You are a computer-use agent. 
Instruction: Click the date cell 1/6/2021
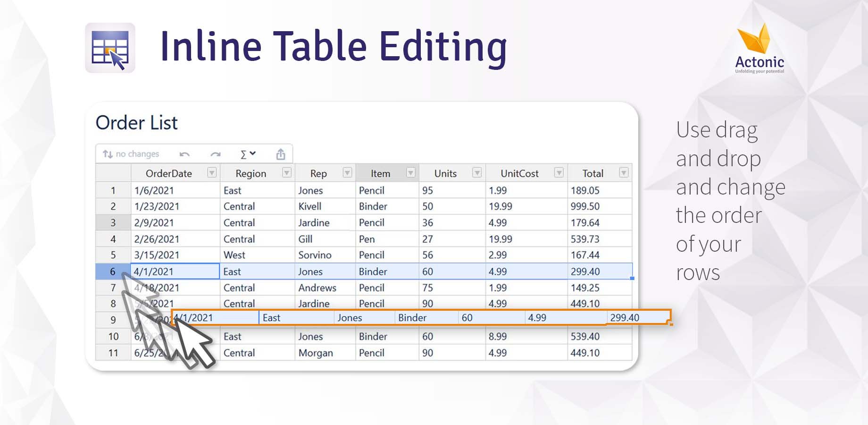pyautogui.click(x=175, y=190)
